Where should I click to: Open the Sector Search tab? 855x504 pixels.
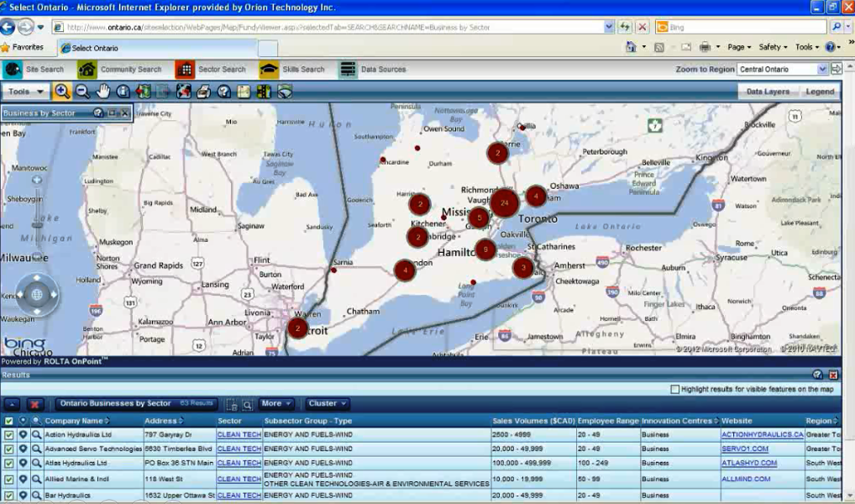click(x=211, y=69)
